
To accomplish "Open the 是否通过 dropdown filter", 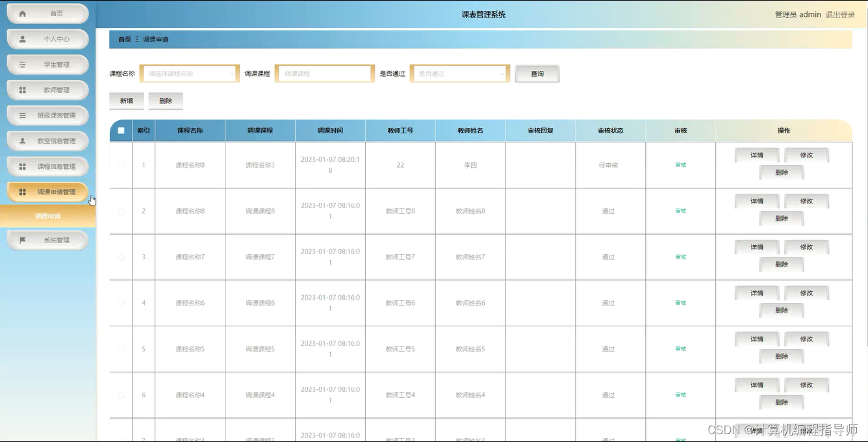I will click(x=459, y=73).
